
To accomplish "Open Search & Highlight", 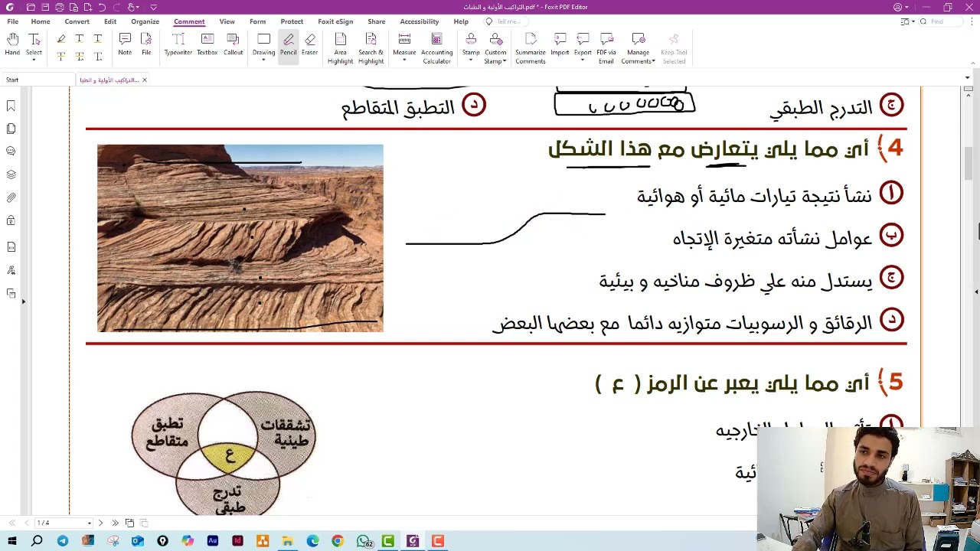I will point(371,47).
